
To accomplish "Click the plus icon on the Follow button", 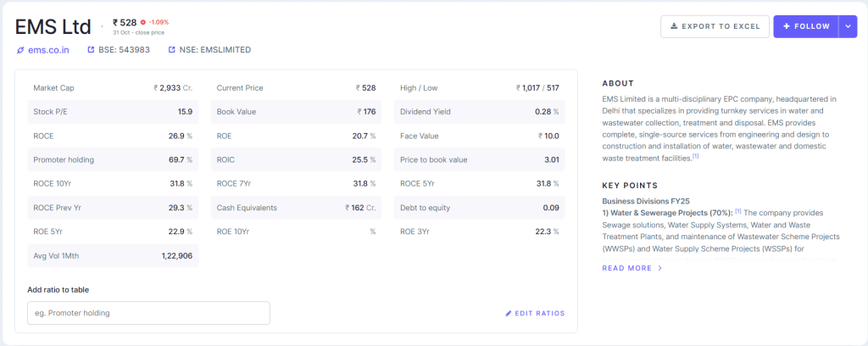I will pos(787,26).
